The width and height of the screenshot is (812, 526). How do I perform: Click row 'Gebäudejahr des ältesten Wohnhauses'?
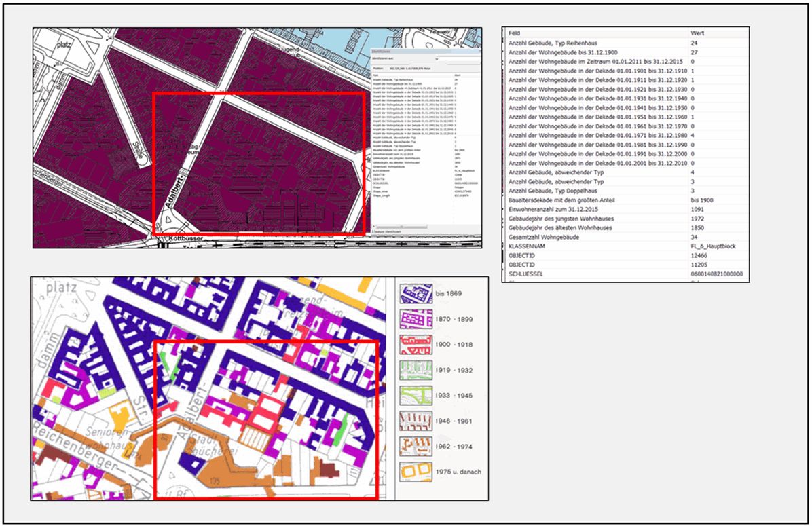(x=625, y=228)
